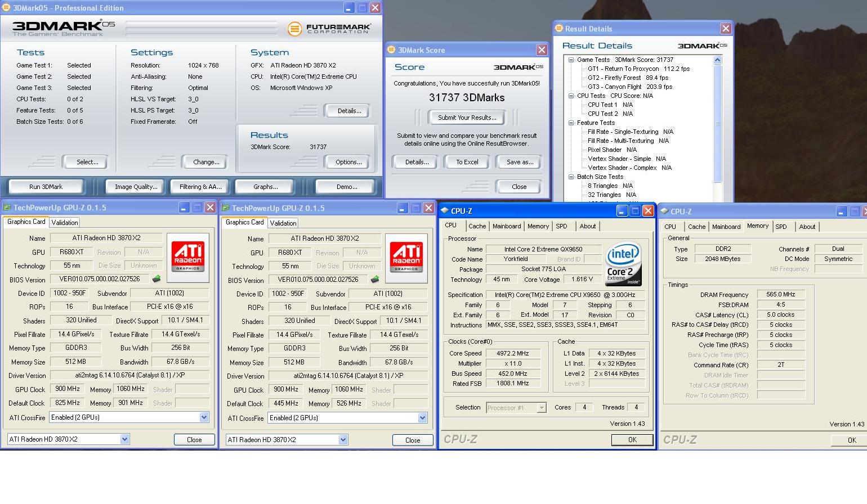Click Result Details vertical scrollbar thumb

(x=717, y=124)
